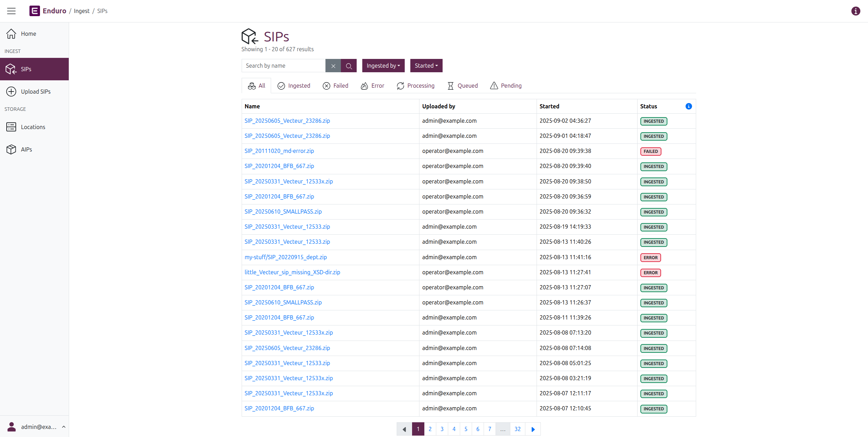868x437 pixels.
Task: Go to page 6
Action: [x=478, y=429]
